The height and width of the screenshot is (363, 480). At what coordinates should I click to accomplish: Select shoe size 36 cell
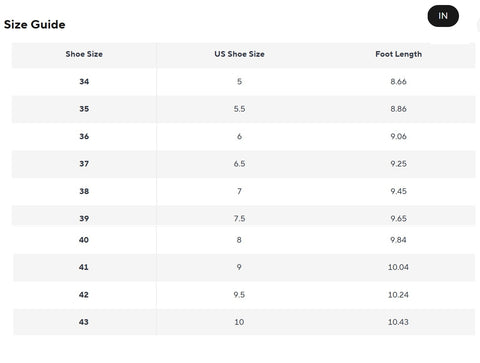[84, 136]
